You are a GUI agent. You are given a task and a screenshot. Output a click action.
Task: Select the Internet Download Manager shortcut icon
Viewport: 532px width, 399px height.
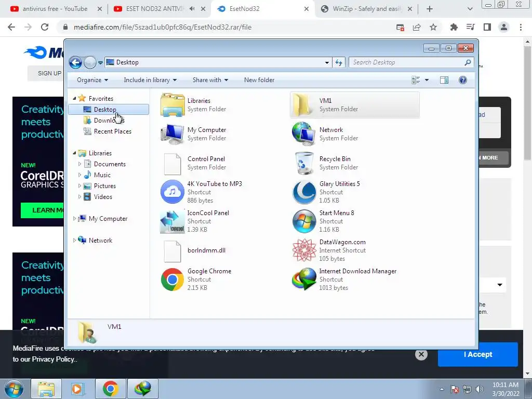point(304,279)
